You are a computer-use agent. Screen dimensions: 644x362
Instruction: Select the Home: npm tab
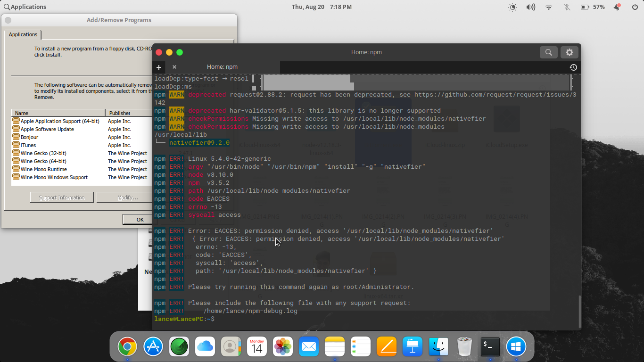pos(222,67)
